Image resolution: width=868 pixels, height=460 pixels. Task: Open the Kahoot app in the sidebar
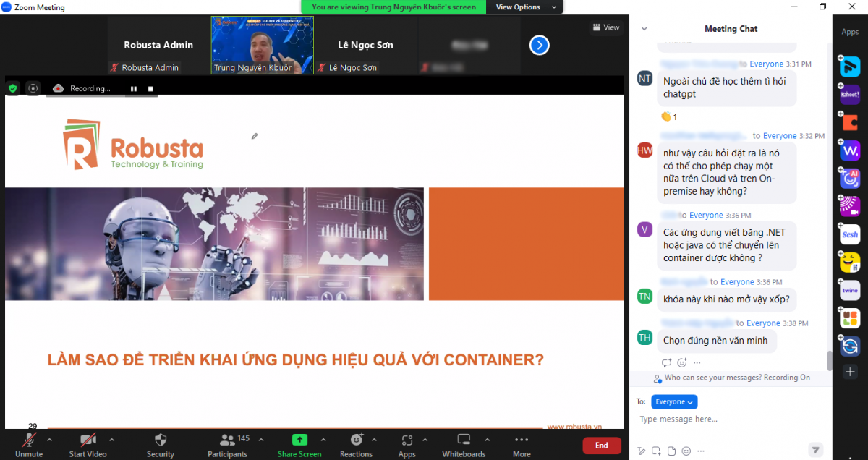coord(850,93)
